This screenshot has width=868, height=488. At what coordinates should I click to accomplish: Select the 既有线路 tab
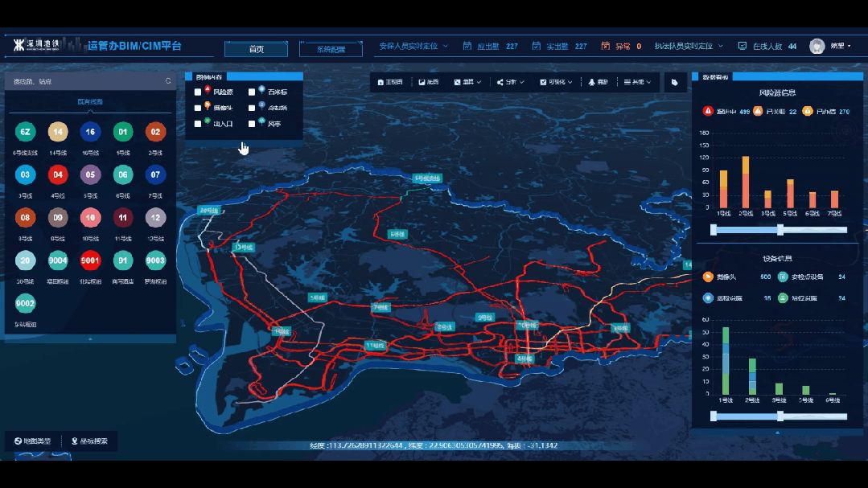(x=90, y=102)
